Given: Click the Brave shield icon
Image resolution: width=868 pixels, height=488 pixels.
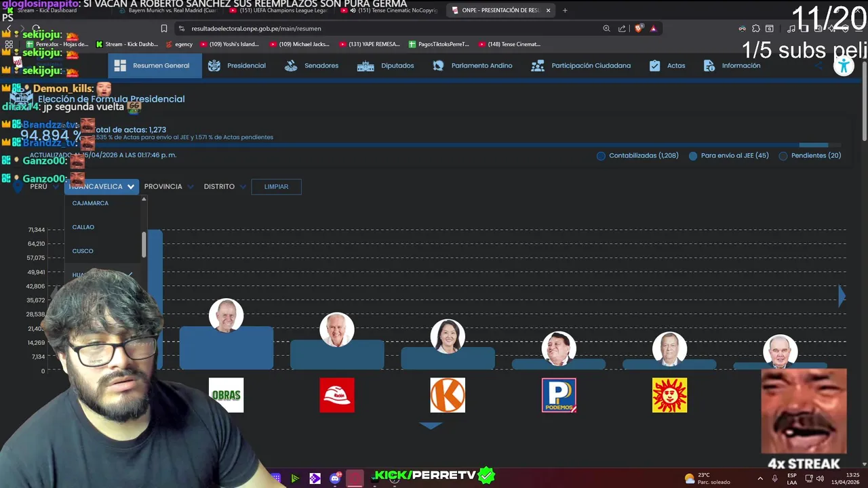Looking at the screenshot, I should coord(638,28).
